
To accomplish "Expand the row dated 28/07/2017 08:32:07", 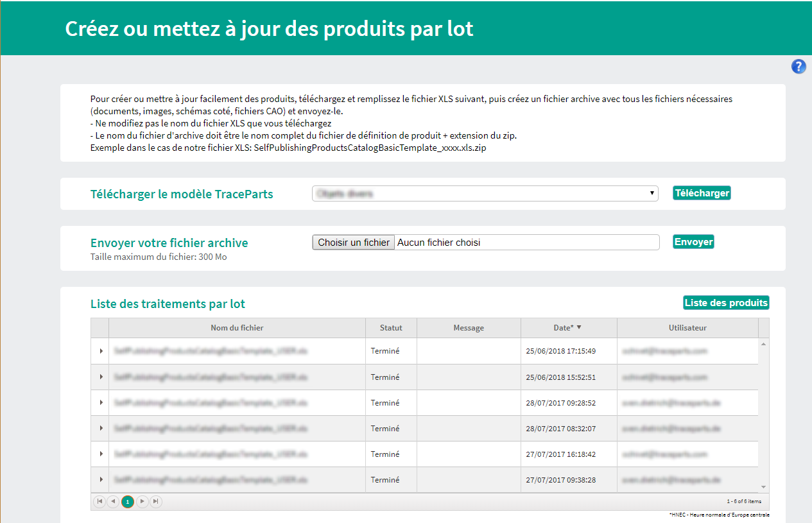I will click(x=101, y=428).
